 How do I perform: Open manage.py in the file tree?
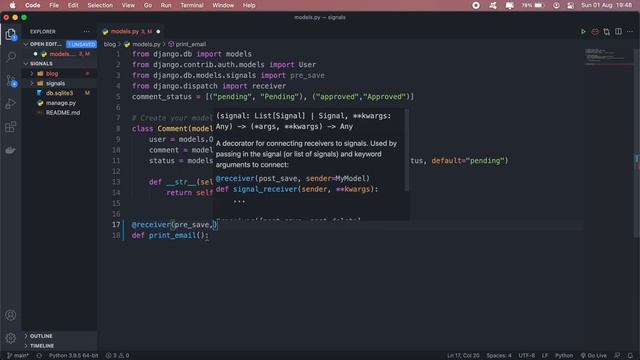tap(60, 103)
